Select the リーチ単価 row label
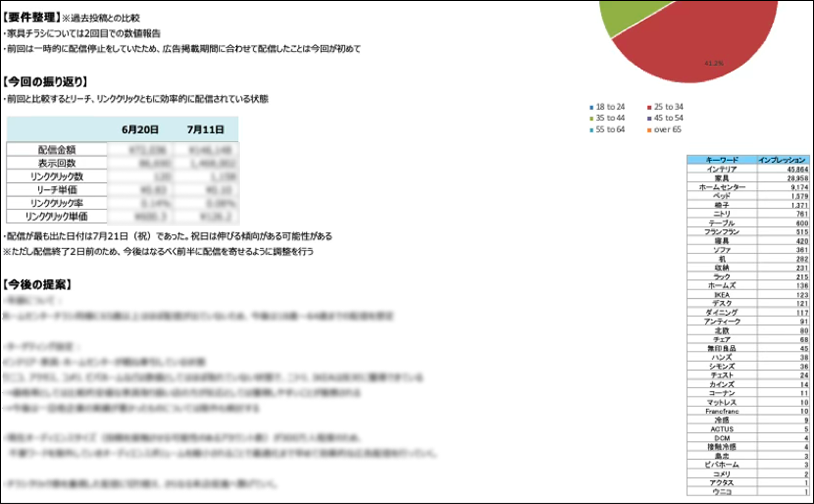Viewport: 814px width, 504px height. (57, 189)
